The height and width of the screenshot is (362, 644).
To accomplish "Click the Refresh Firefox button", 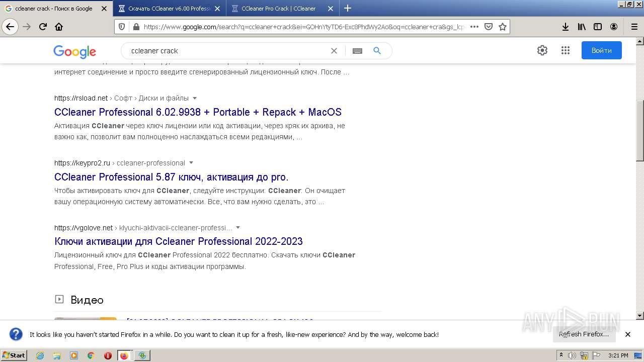I will (x=584, y=334).
